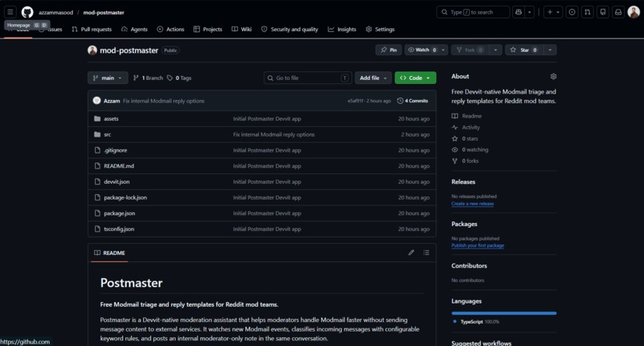Open the tsconfig.json file
This screenshot has width=644, height=346.
(x=119, y=229)
